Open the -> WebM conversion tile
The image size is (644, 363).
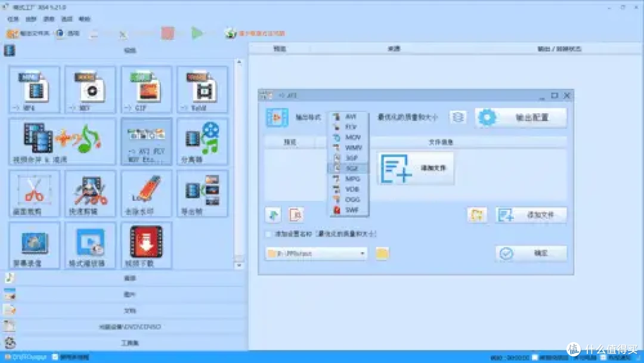point(202,89)
